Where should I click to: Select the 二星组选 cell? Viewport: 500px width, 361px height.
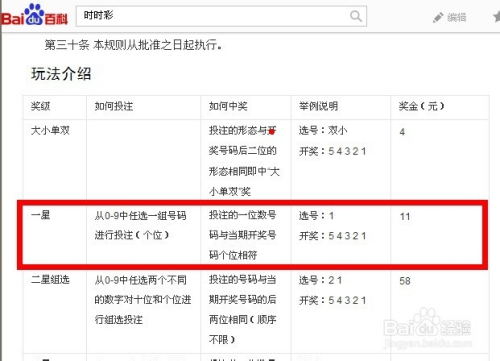(50, 279)
